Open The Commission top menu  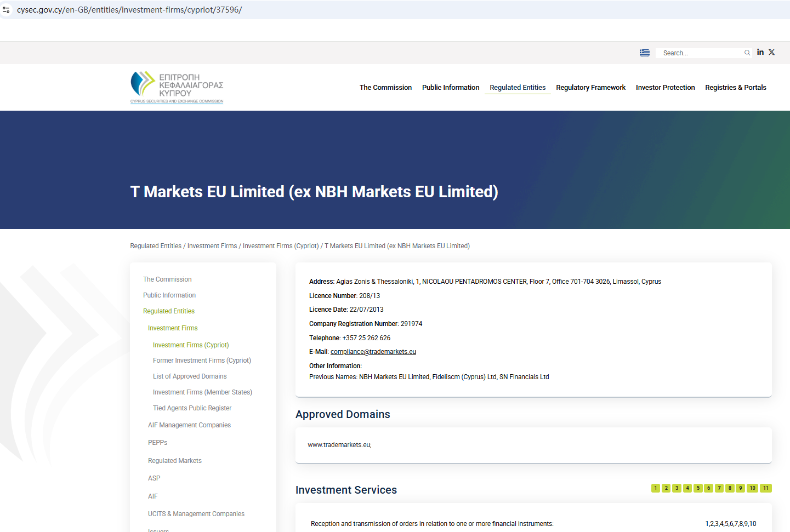[x=385, y=88]
